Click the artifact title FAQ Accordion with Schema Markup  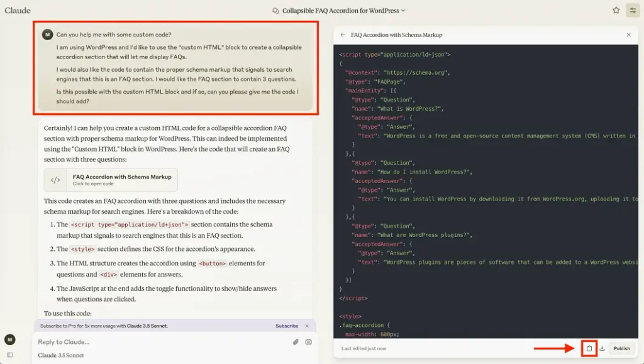[396, 35]
